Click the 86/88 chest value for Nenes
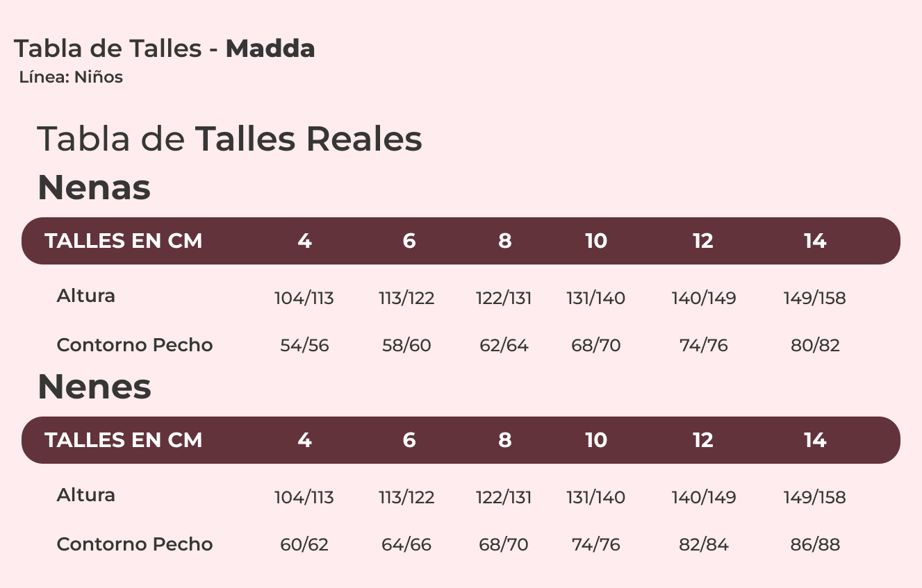 pos(815,545)
